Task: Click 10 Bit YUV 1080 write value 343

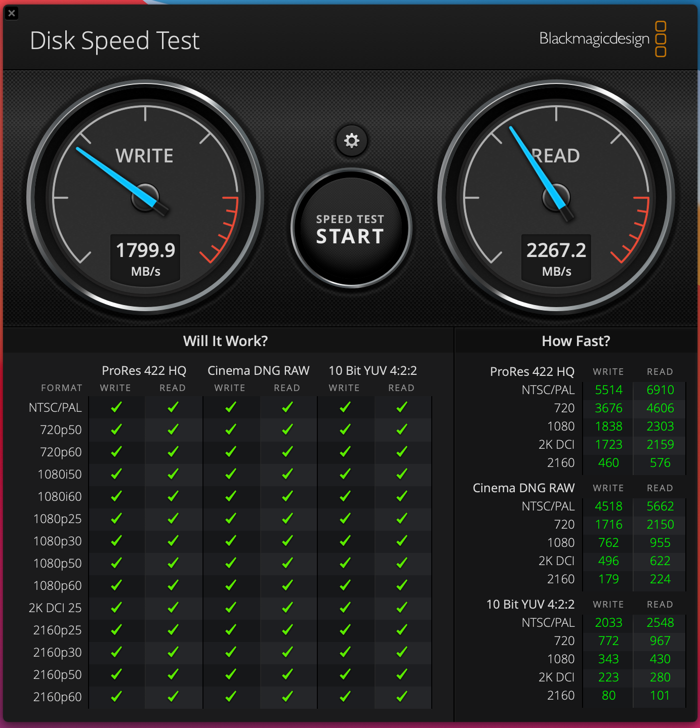Action: click(x=609, y=659)
